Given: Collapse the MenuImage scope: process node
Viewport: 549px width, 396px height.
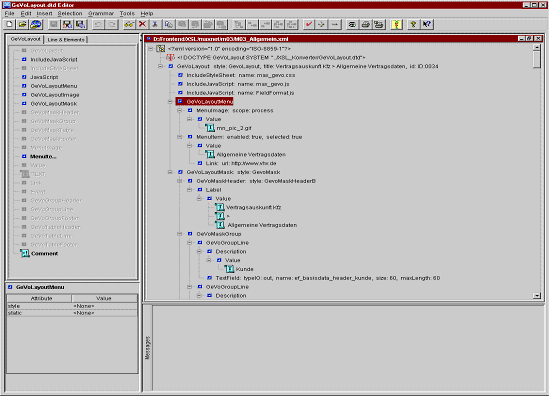Looking at the screenshot, I should click(180, 110).
